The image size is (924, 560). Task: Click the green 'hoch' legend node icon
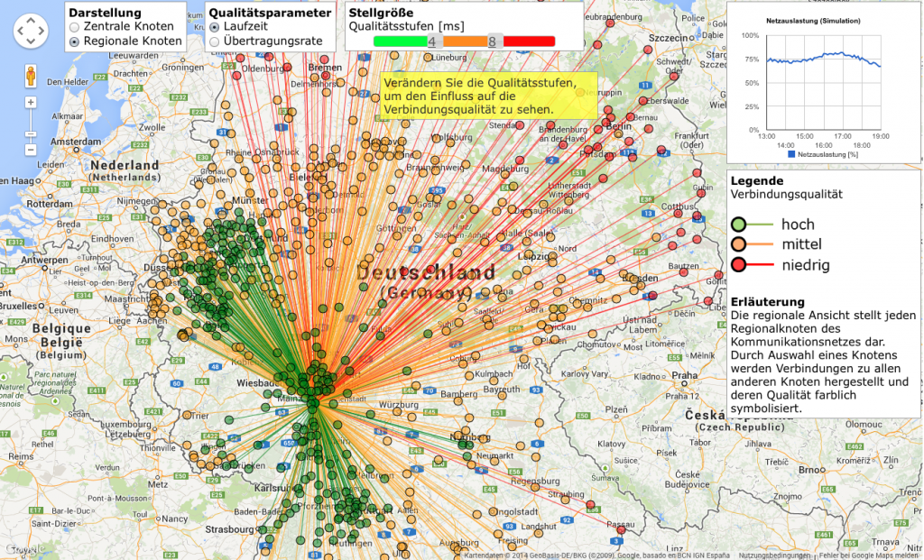pyautogui.click(x=739, y=225)
